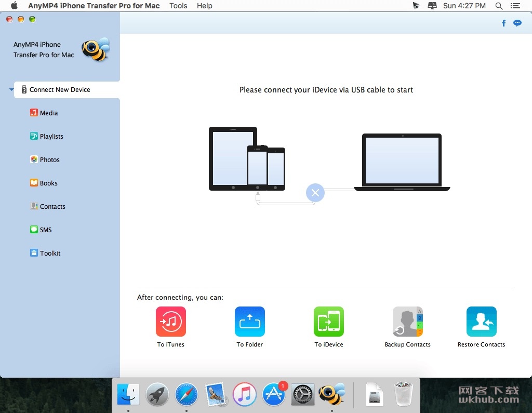Click the To iDevice icon
This screenshot has width=532, height=413.
pyautogui.click(x=328, y=322)
